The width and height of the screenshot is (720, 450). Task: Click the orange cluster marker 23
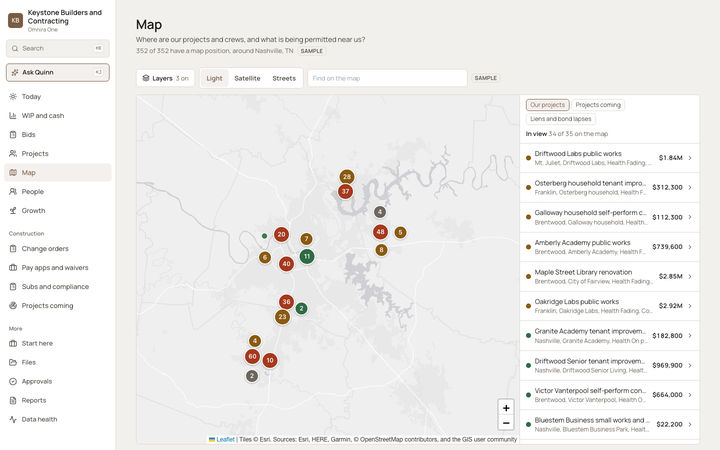click(x=282, y=316)
